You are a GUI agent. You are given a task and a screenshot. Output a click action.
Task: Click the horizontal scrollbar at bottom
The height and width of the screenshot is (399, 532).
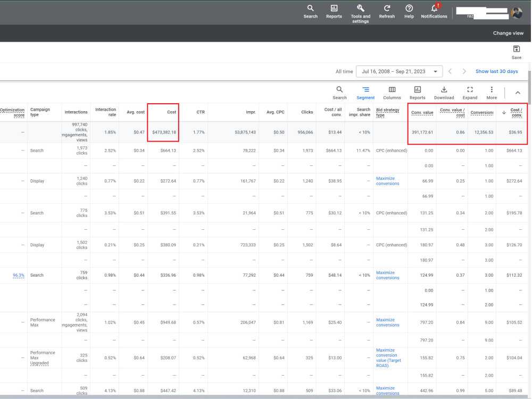coord(264,397)
